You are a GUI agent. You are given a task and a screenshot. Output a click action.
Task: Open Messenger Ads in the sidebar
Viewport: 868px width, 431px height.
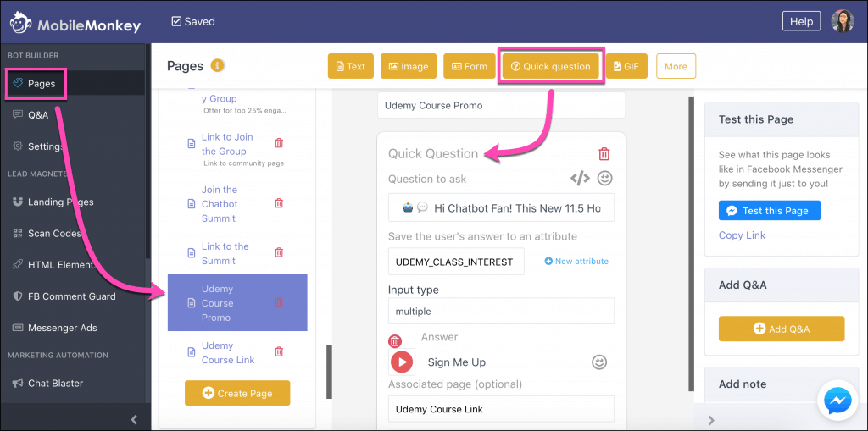[x=62, y=328]
